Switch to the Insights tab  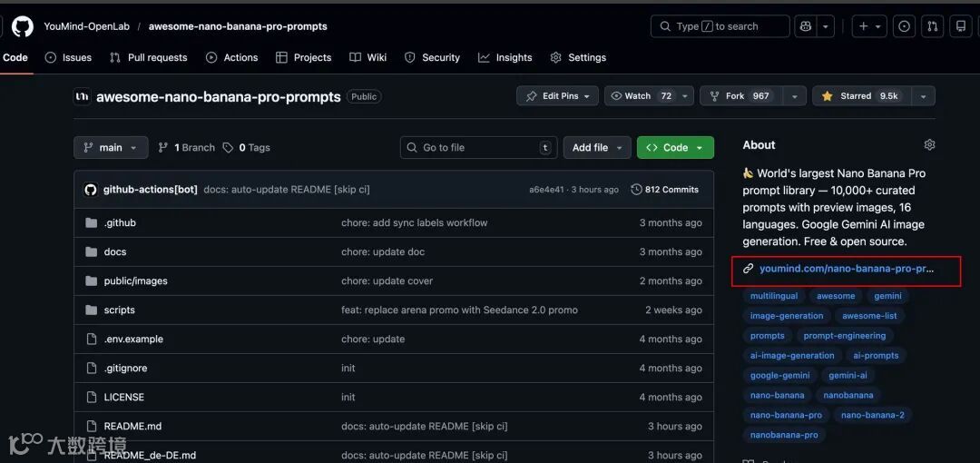click(505, 57)
